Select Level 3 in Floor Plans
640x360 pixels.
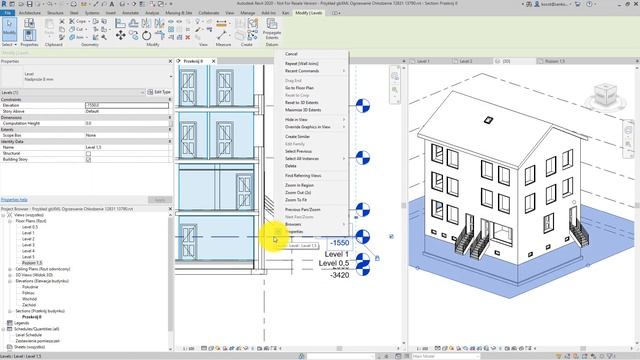coord(28,245)
